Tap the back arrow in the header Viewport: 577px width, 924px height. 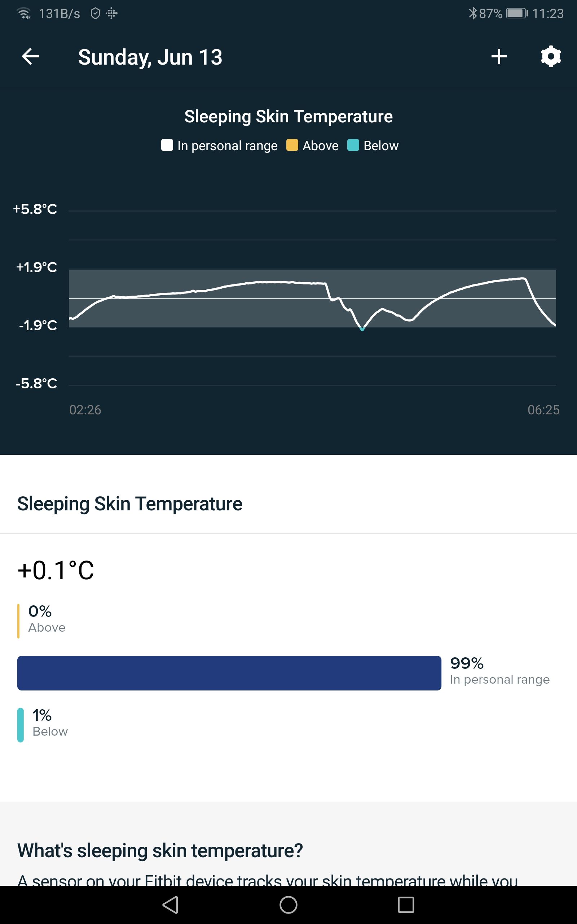tap(31, 57)
